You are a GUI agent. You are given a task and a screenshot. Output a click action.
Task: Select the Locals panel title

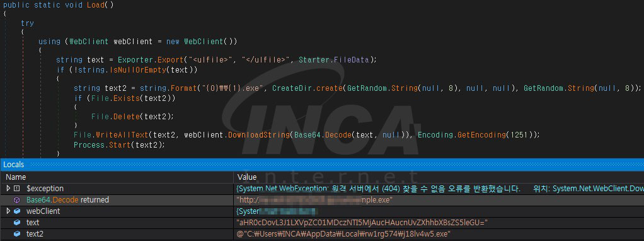tap(14, 165)
